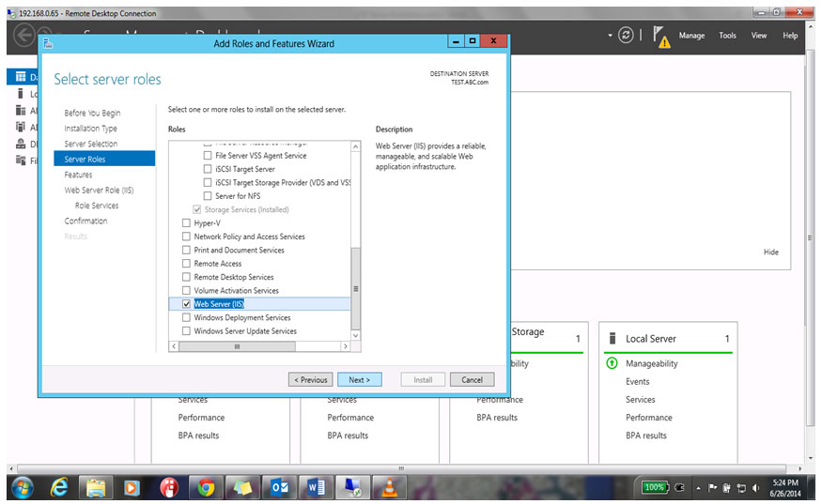822x504 pixels.
Task: Click roles list scroll-up arrow
Action: pos(355,146)
